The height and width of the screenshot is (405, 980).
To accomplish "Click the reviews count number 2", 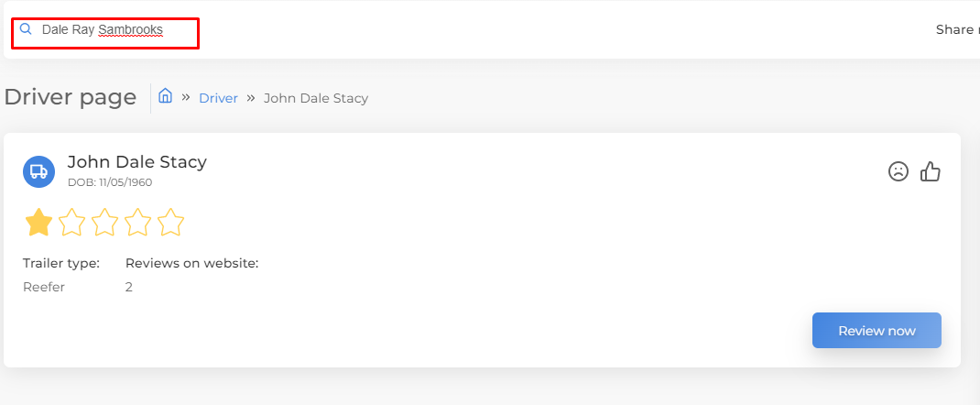I will point(129,288).
